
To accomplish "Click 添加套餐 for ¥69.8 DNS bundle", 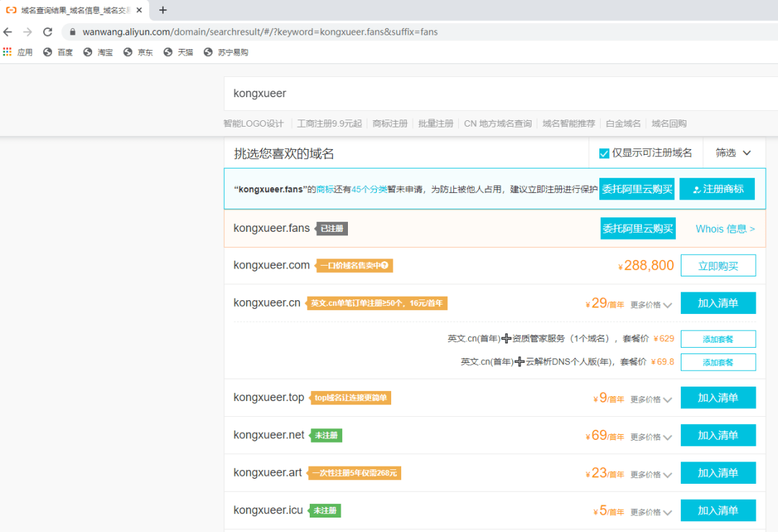I will (718, 362).
